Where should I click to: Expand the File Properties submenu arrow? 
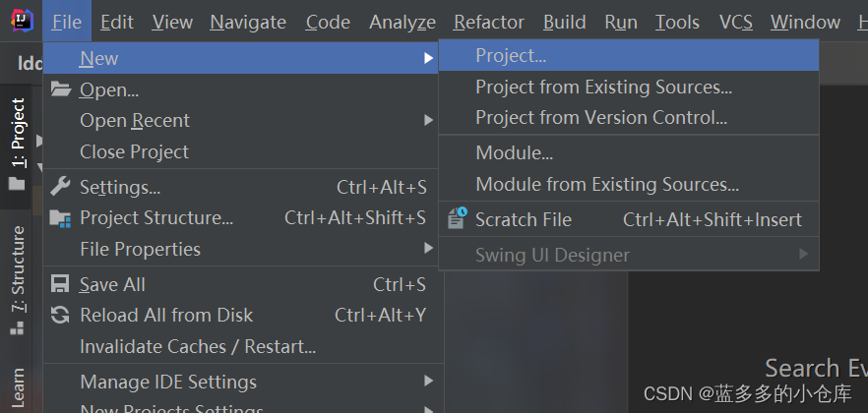pyautogui.click(x=428, y=248)
